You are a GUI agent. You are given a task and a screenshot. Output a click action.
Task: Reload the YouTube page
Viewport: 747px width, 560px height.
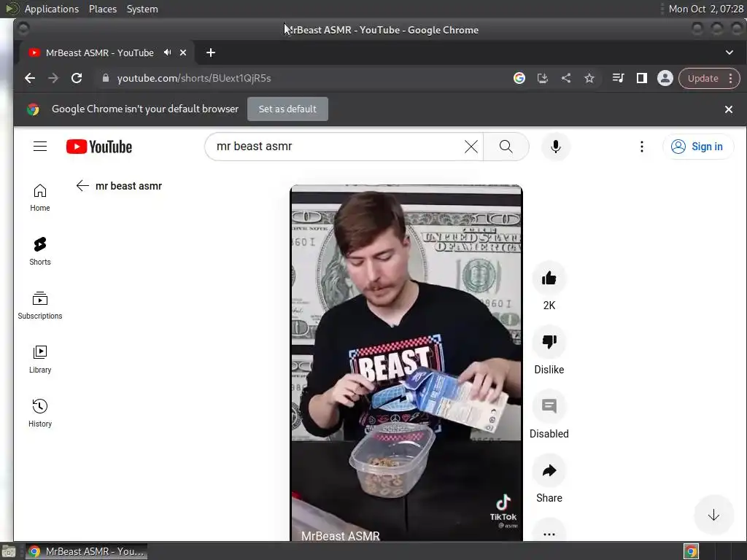click(x=76, y=78)
